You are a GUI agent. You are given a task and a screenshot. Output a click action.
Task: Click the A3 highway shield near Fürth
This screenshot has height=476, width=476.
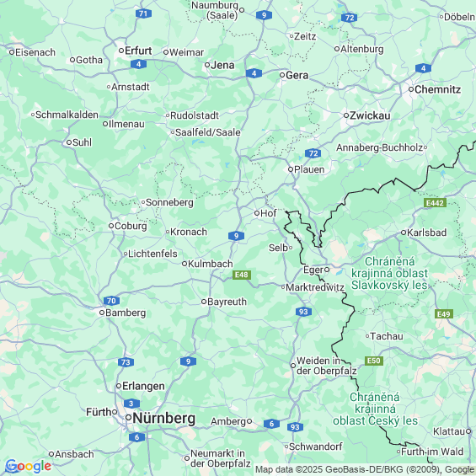pyautogui.click(x=131, y=404)
